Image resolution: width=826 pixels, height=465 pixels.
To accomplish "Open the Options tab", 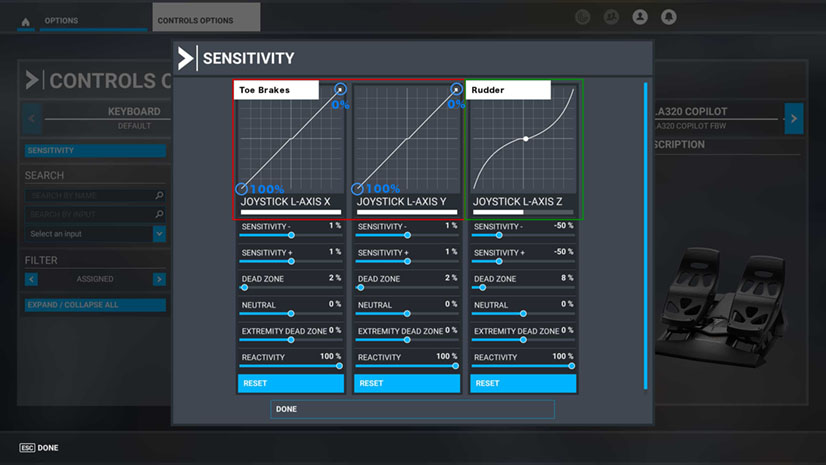I will tap(61, 20).
